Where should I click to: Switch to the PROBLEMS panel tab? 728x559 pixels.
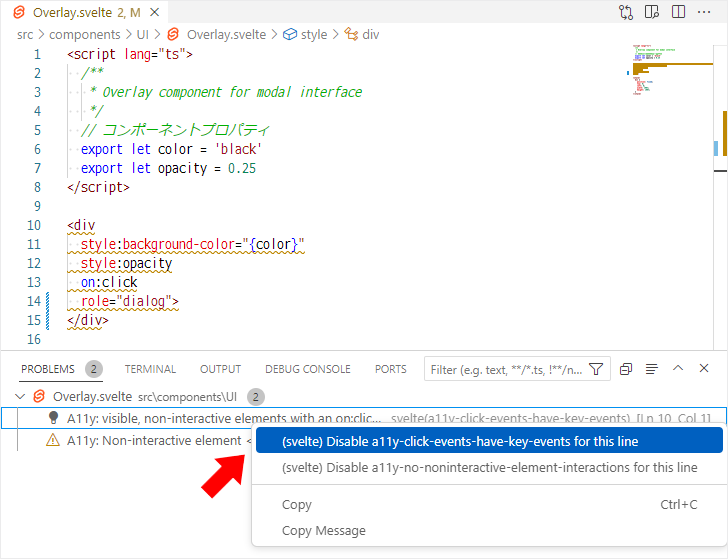(48, 369)
